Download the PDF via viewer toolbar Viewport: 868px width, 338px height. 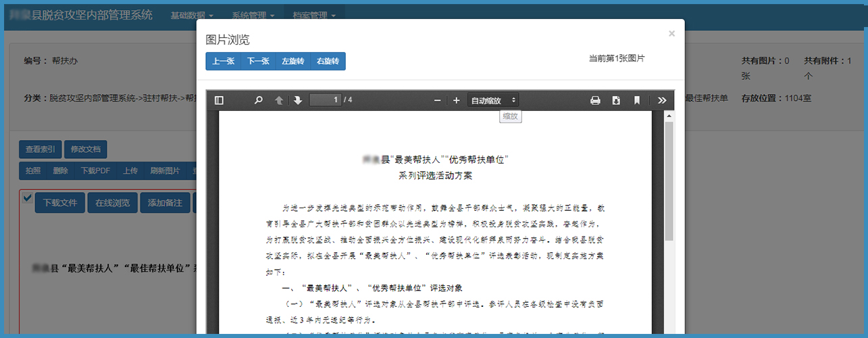[616, 100]
